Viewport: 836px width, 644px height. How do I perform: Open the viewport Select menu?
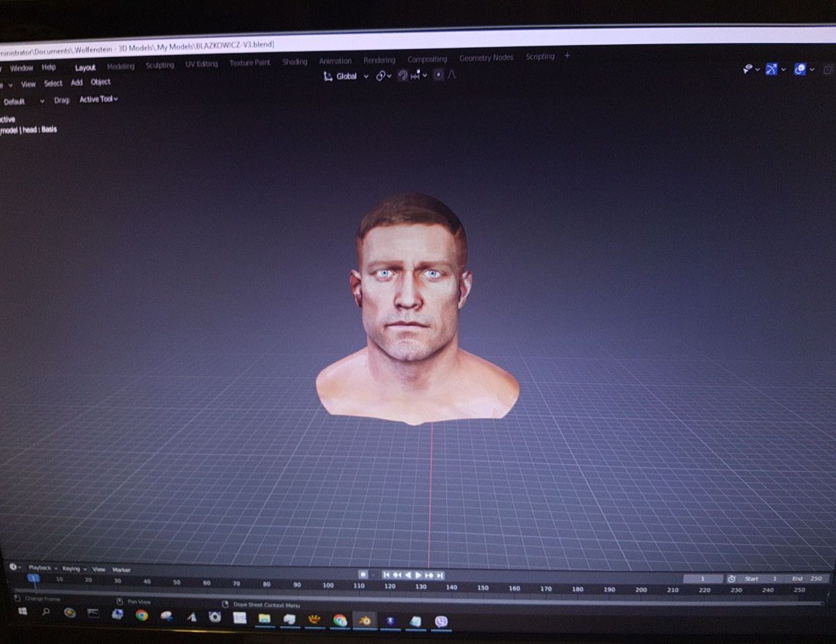[53, 83]
